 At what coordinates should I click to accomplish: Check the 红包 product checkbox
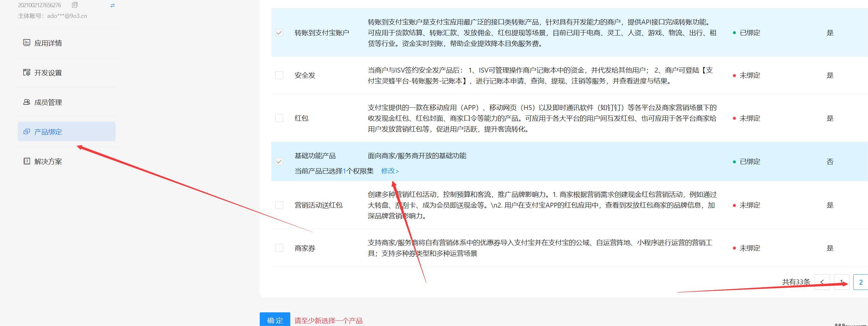279,118
